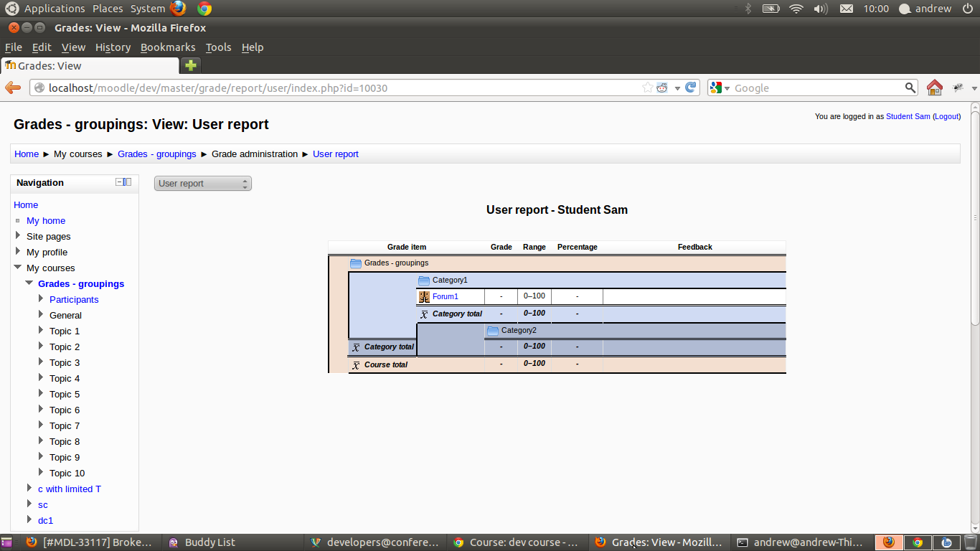Expand the 'c with limited T' course

tap(29, 488)
